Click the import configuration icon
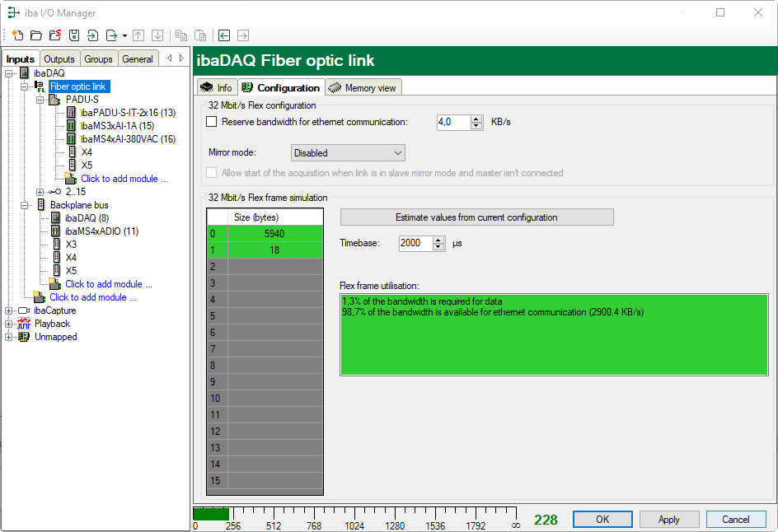The height and width of the screenshot is (532, 778). (x=93, y=35)
